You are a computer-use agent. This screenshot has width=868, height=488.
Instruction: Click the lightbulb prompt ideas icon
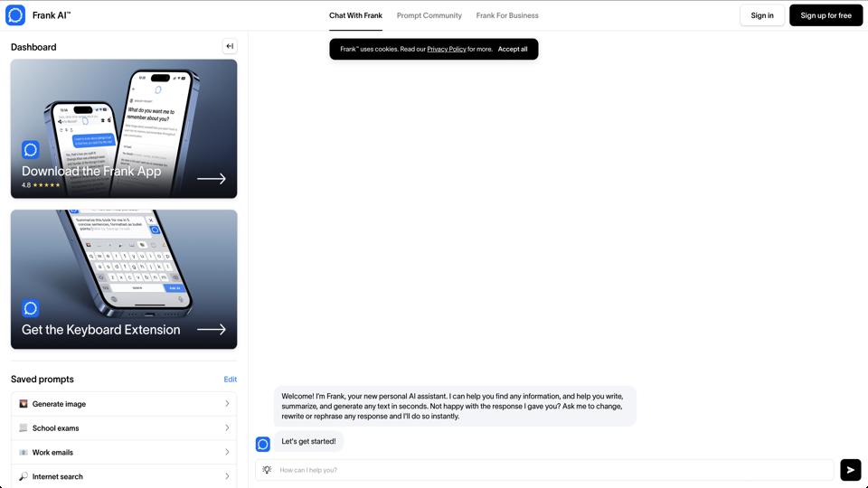(267, 470)
